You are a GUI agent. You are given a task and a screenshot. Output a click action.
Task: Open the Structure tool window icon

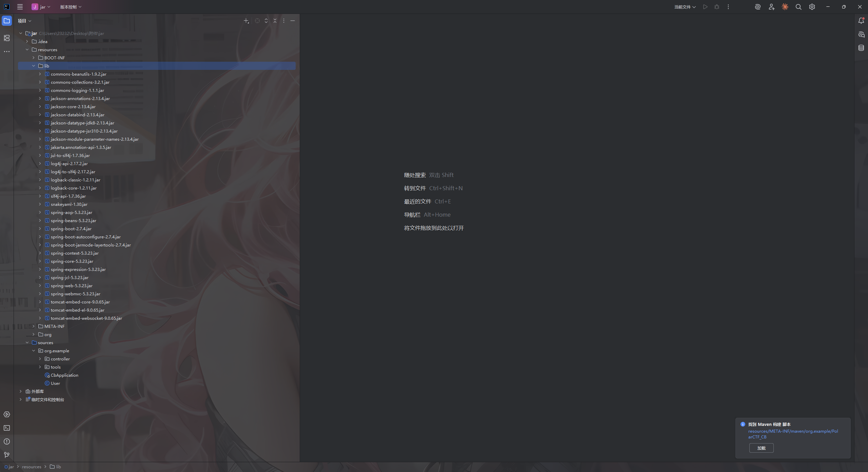click(x=7, y=38)
